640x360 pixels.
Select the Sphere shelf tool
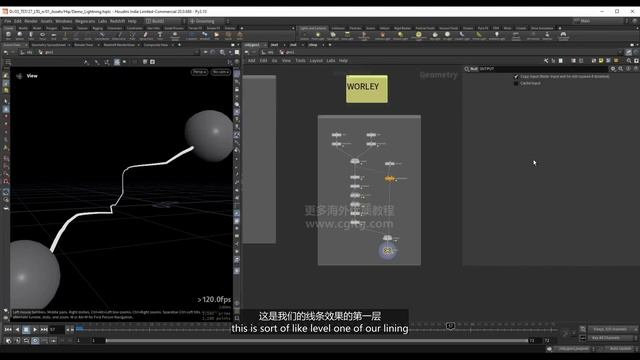[19, 36]
